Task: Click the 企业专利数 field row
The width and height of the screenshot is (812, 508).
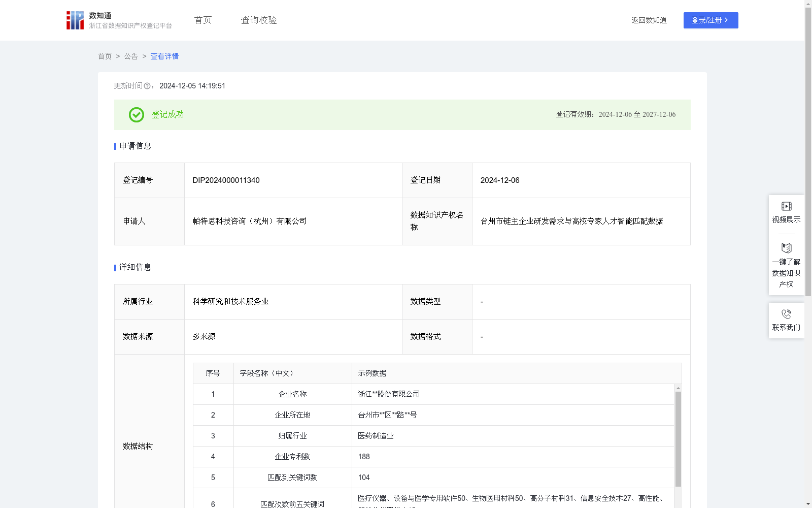Action: 433,457
